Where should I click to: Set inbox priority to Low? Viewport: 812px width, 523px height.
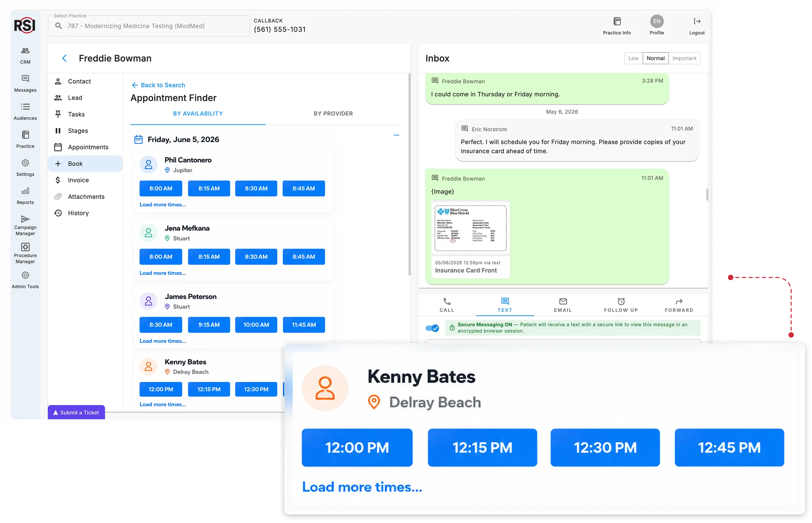point(633,58)
